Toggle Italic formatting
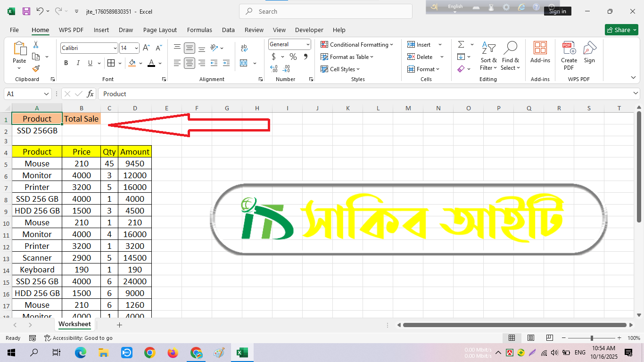Image resolution: width=644 pixels, height=362 pixels. click(78, 63)
